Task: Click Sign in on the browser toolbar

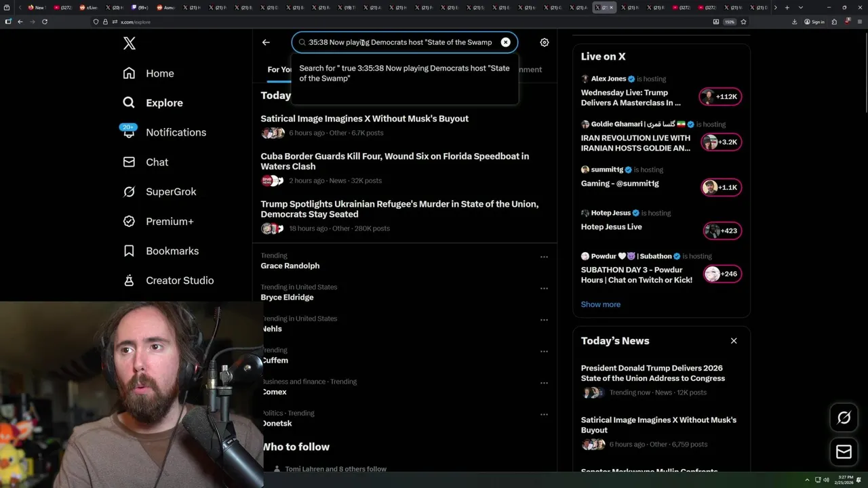Action: pyautogui.click(x=814, y=22)
